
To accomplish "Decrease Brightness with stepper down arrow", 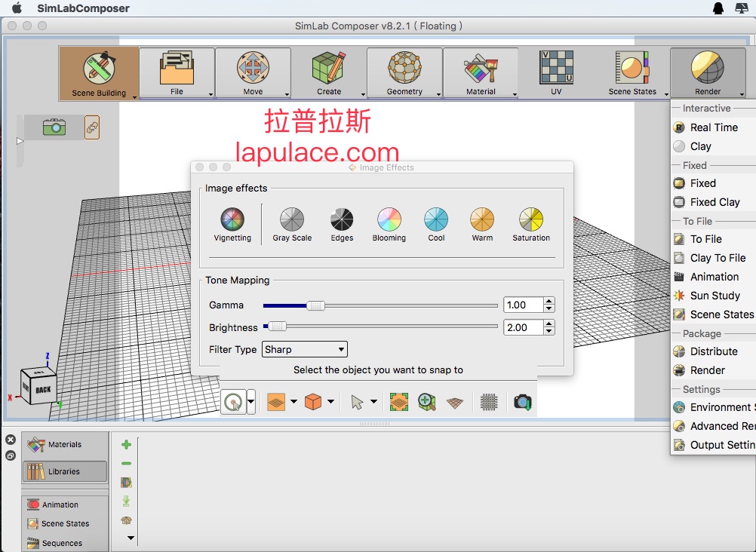I will (x=549, y=331).
